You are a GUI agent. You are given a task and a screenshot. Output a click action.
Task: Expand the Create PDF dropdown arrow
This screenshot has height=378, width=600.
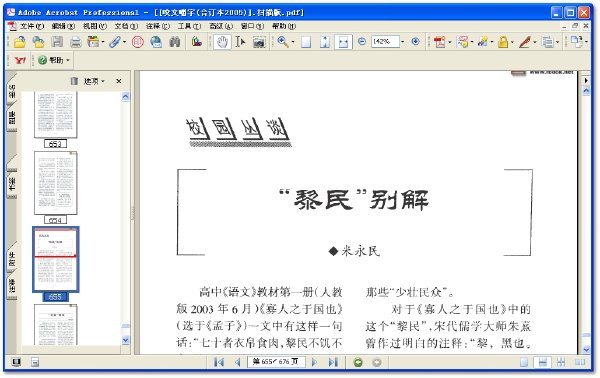449,42
